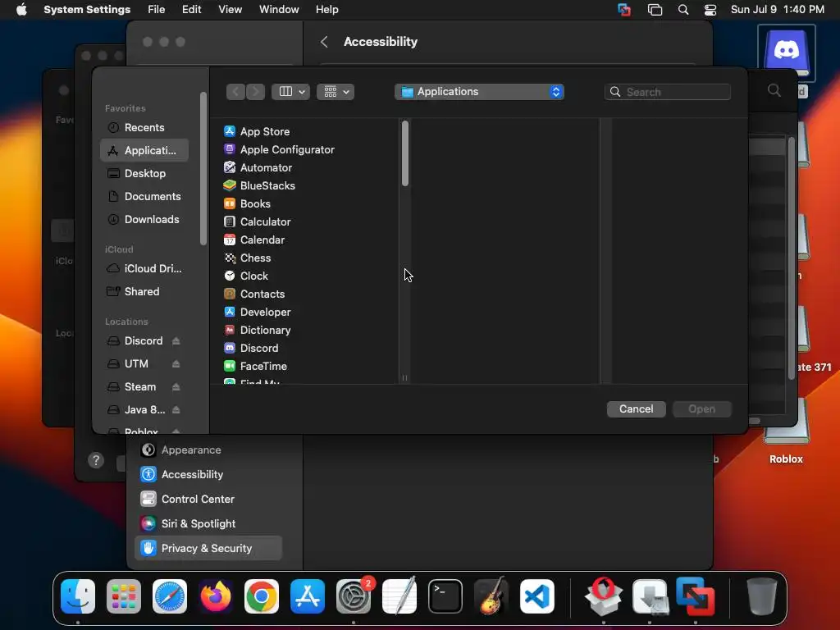Go back from Accessibility in System Settings
Screen dimensions: 840x630
324,42
